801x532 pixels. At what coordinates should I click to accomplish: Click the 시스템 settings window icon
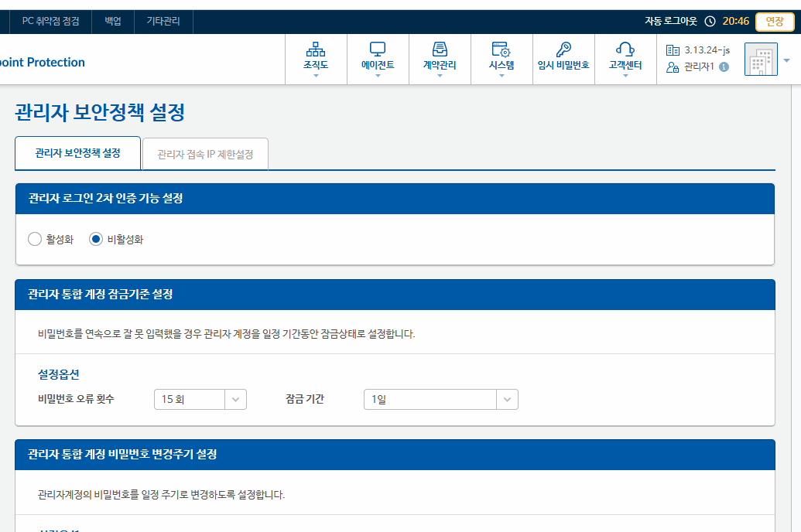pyautogui.click(x=501, y=50)
